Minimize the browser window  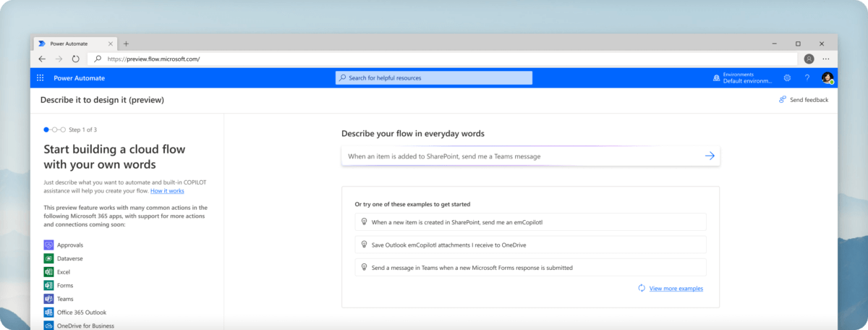775,43
